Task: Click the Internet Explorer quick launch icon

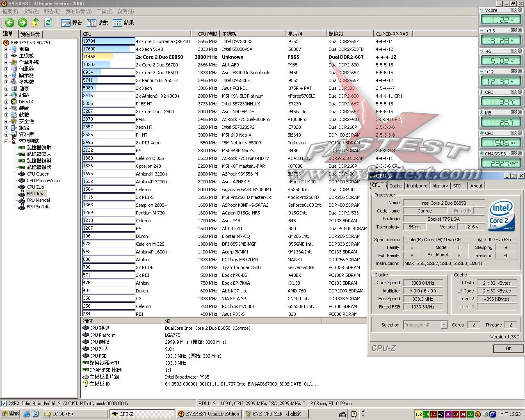Action: [x=27, y=414]
